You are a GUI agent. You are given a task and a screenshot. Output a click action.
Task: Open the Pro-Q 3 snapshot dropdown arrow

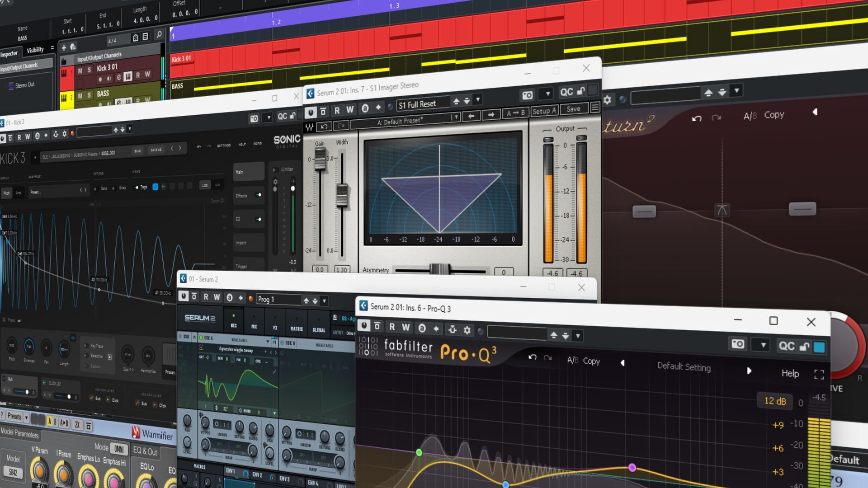(763, 346)
